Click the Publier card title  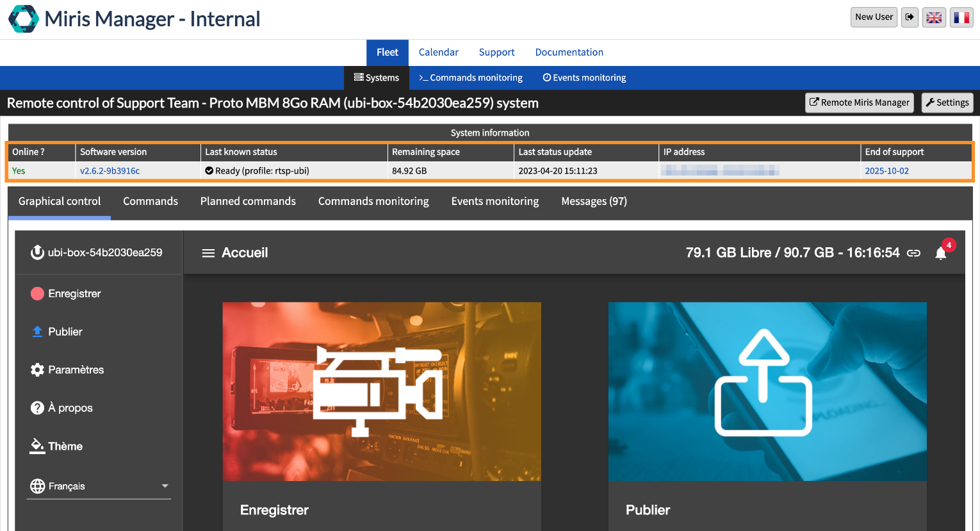(648, 510)
